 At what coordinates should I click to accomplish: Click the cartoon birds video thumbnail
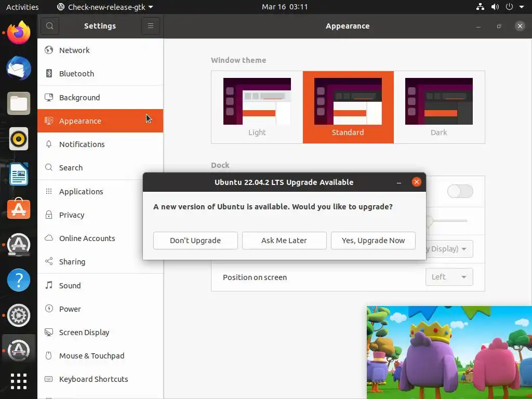tap(449, 352)
